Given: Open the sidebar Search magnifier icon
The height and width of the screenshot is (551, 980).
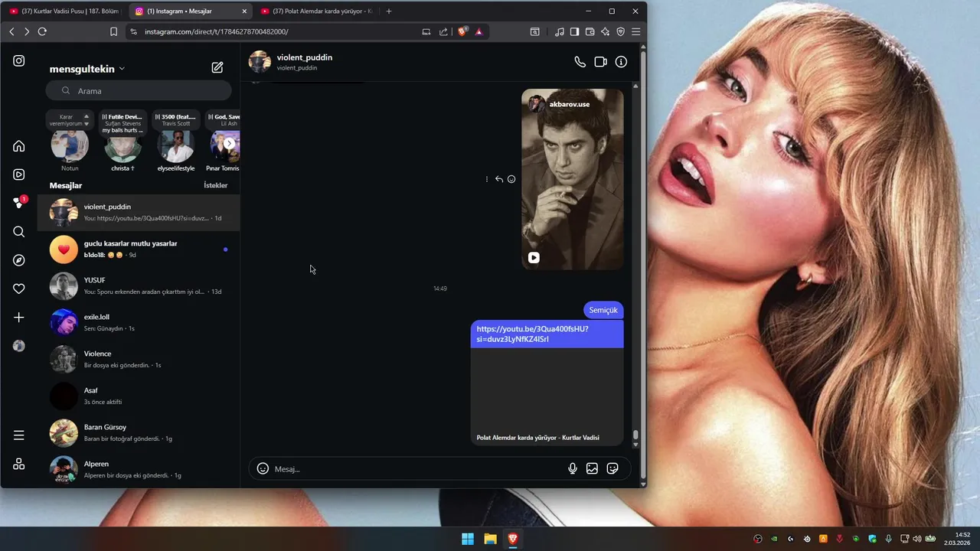Looking at the screenshot, I should (19, 232).
